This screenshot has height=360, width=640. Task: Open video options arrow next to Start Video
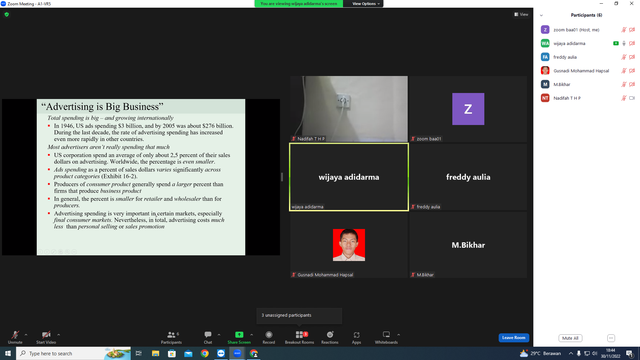(59, 335)
